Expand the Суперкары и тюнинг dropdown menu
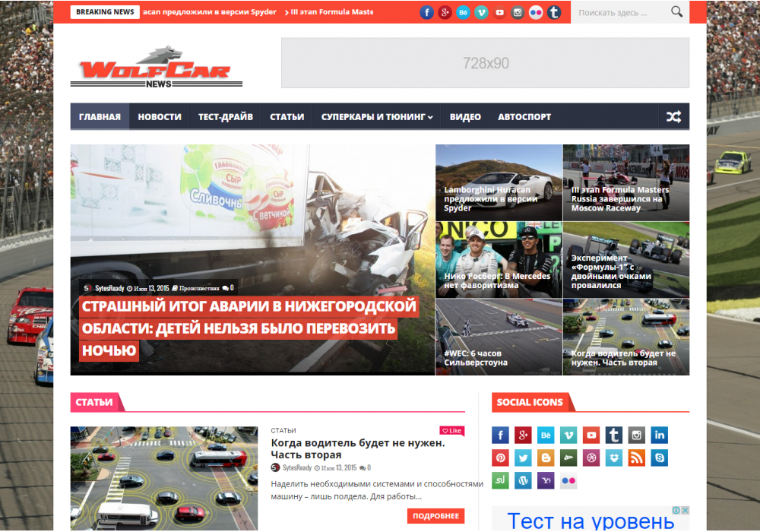Screen dimensions: 760x532 tap(376, 116)
